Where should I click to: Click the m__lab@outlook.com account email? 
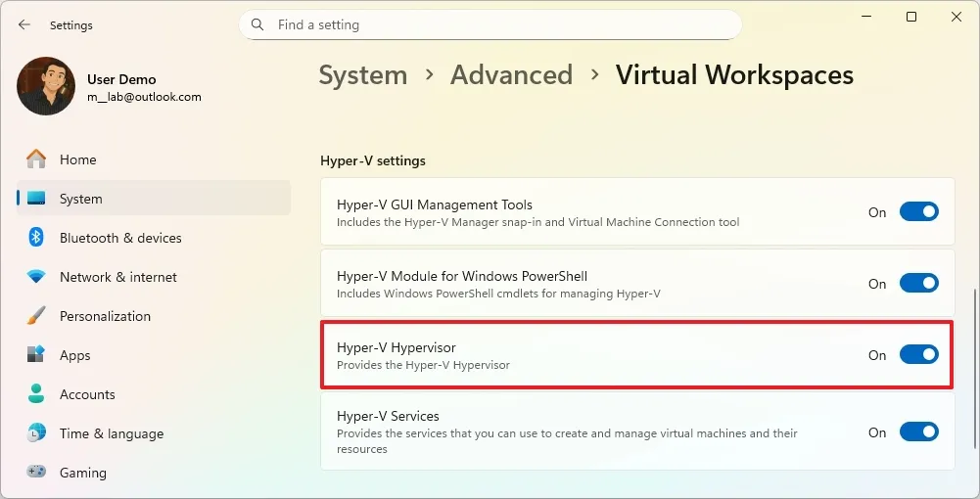point(144,97)
